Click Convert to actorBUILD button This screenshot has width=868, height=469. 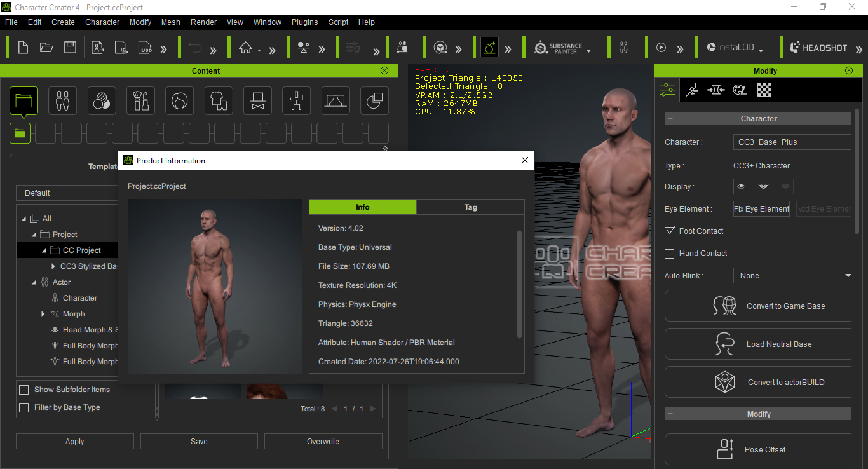click(x=758, y=382)
